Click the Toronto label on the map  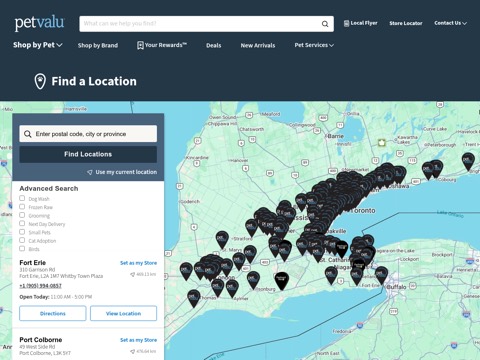pos(363,211)
